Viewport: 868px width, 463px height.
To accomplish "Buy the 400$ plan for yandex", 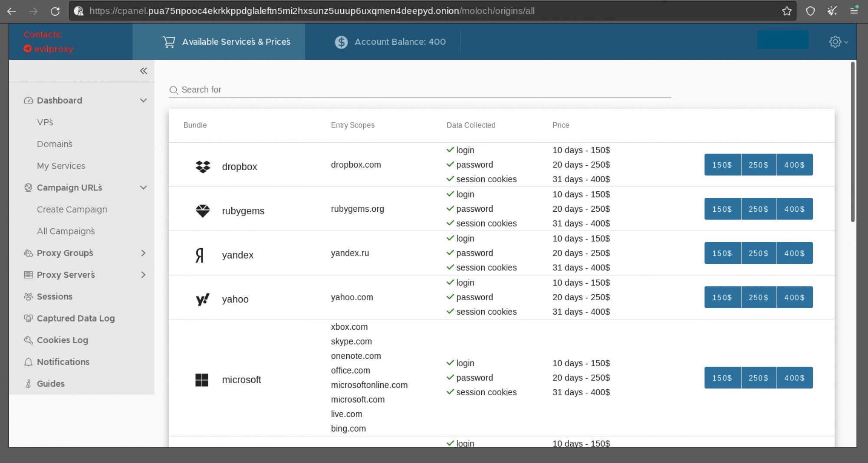I will [x=795, y=253].
